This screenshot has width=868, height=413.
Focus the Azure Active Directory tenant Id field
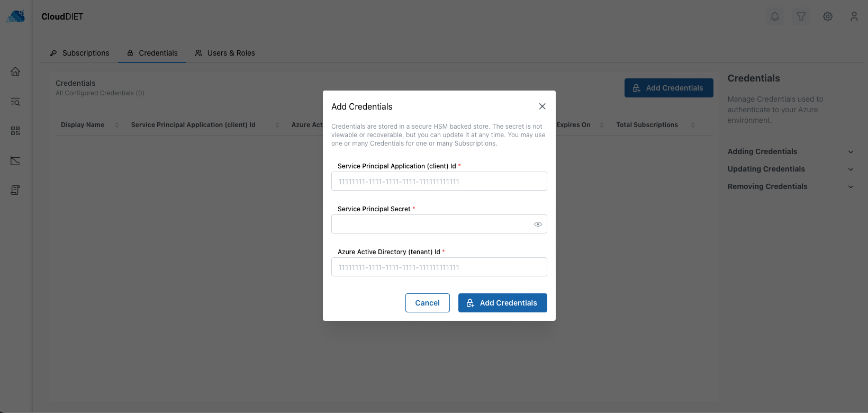[439, 267]
